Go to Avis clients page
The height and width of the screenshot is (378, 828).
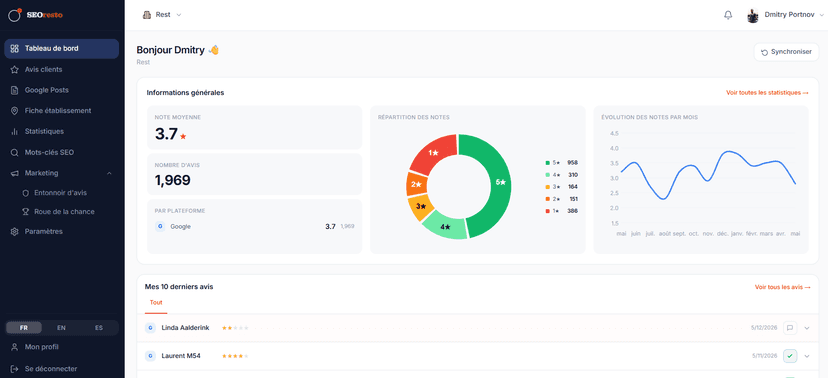(x=61, y=69)
